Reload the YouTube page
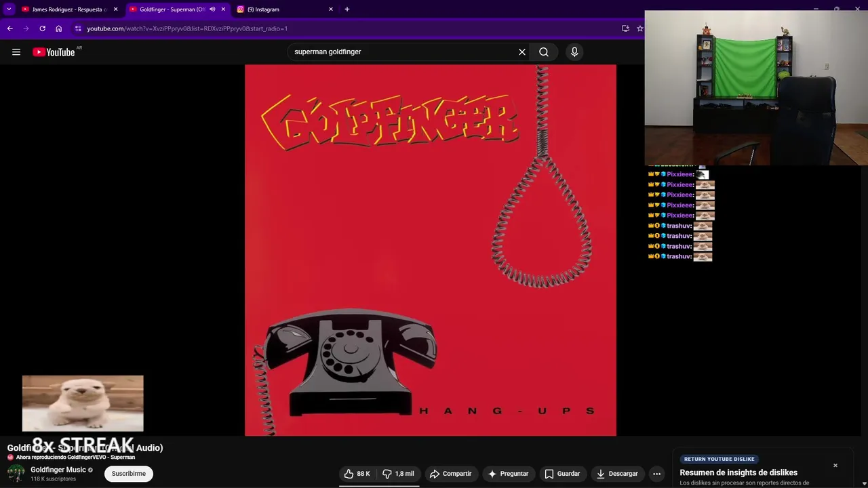 coord(42,28)
